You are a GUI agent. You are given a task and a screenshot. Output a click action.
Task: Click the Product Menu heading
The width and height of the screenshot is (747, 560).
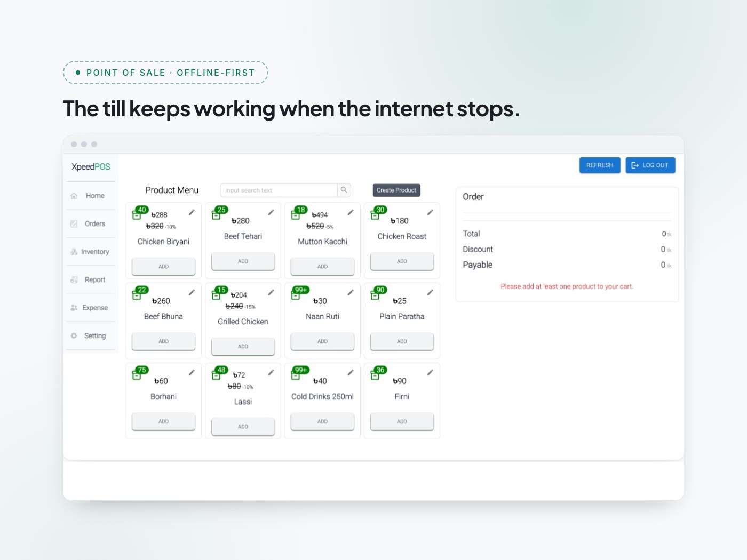172,190
